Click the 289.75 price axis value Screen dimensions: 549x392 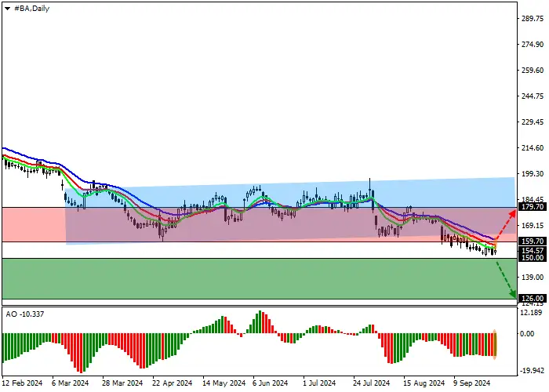(533, 19)
